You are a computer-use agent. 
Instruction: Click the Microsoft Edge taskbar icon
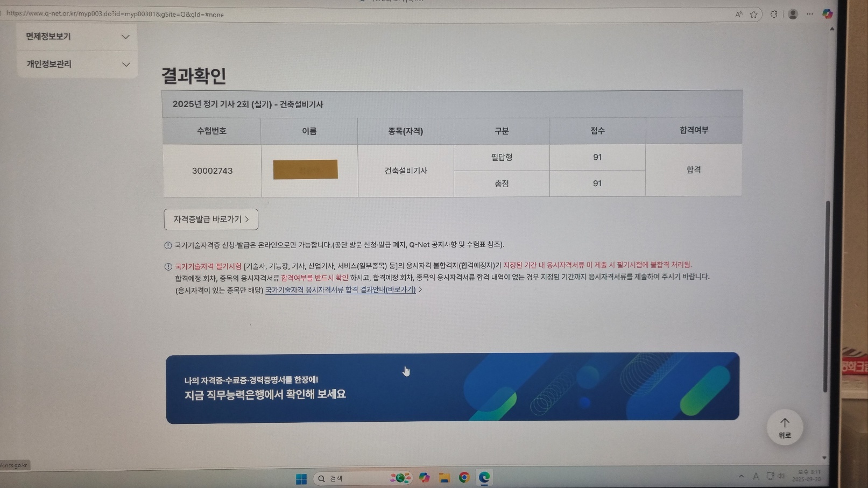(484, 478)
